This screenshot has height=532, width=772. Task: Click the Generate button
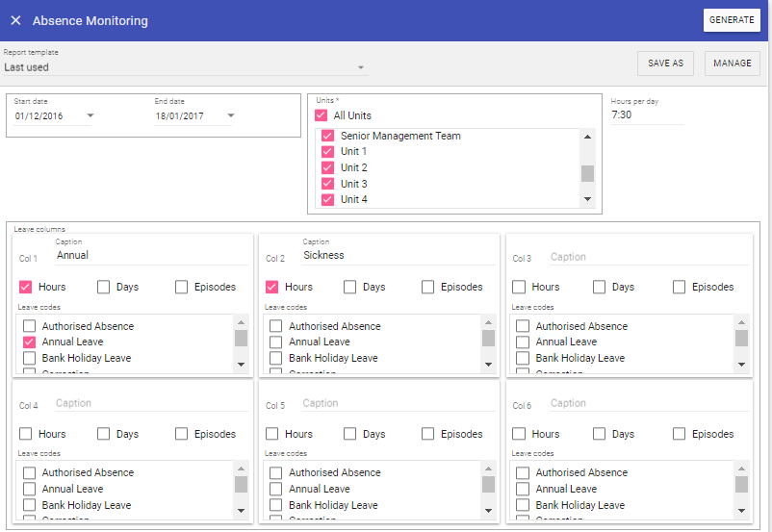[x=732, y=20]
